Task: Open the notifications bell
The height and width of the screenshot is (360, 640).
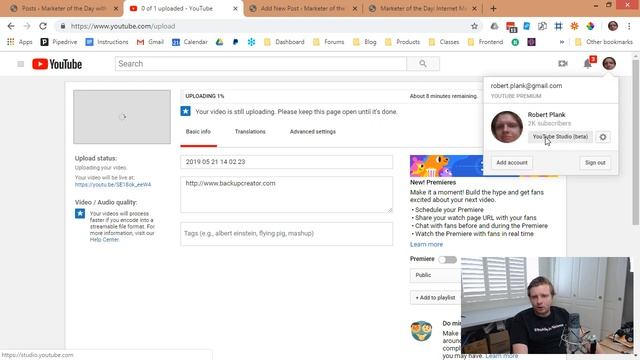Action: point(588,64)
